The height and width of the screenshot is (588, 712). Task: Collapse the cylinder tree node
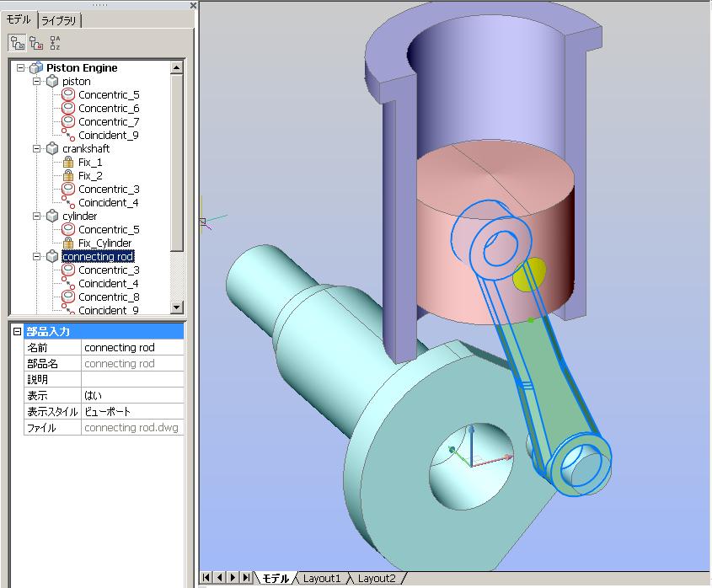tap(37, 216)
